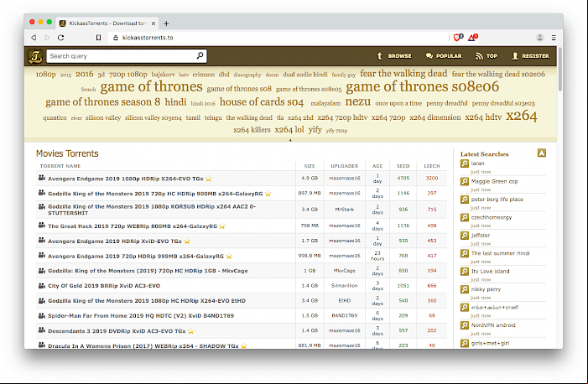Click movie icon of Spider-Man Far From Home row
The width and height of the screenshot is (588, 384).
(42, 315)
